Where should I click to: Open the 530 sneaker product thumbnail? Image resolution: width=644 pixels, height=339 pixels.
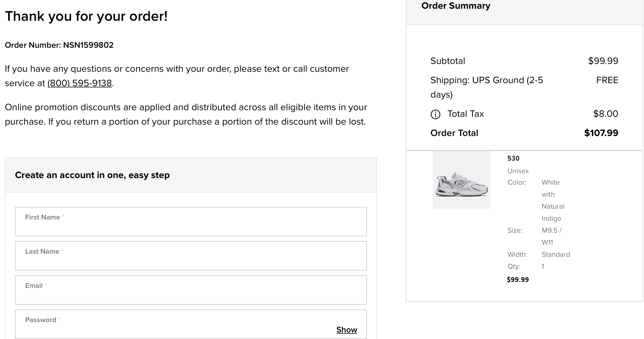pos(462,180)
